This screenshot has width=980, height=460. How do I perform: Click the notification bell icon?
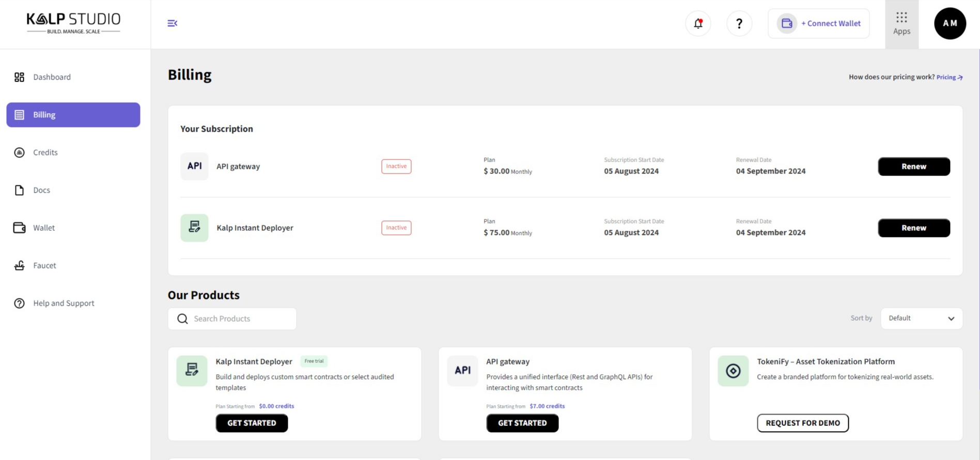click(x=698, y=23)
